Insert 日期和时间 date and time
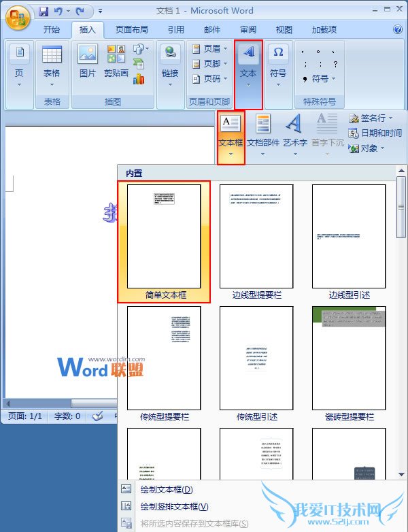The image size is (408, 532). (375, 133)
